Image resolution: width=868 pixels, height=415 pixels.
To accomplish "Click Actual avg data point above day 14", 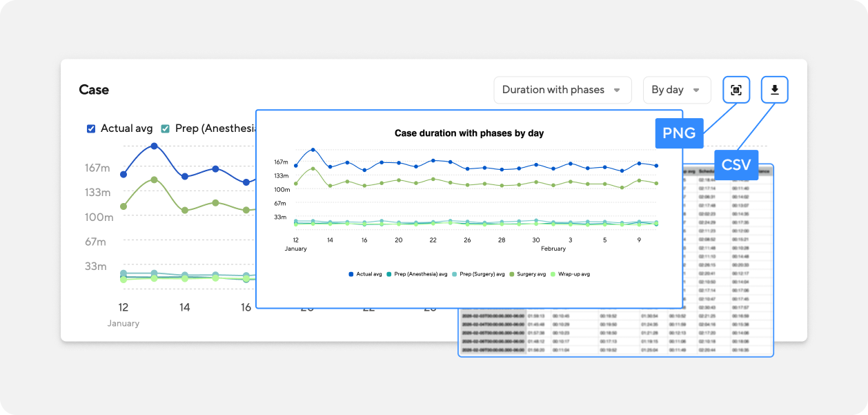I will pyautogui.click(x=185, y=176).
